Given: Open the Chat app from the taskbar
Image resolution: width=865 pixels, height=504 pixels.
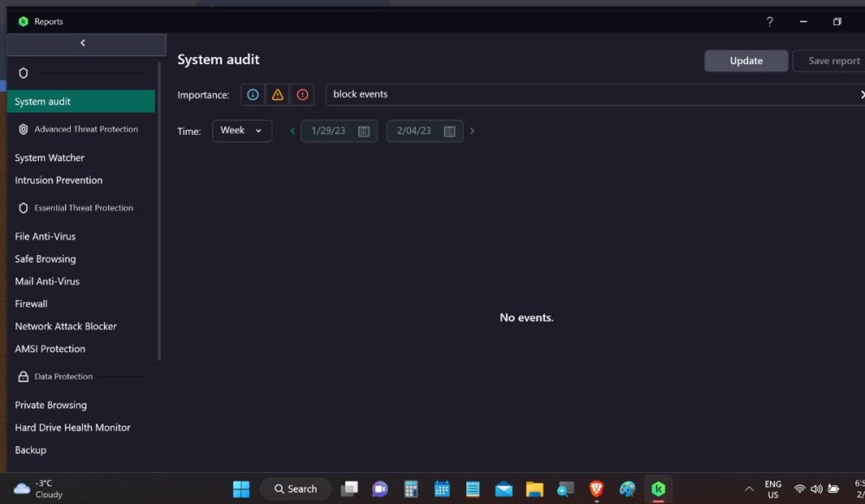Looking at the screenshot, I should click(380, 489).
